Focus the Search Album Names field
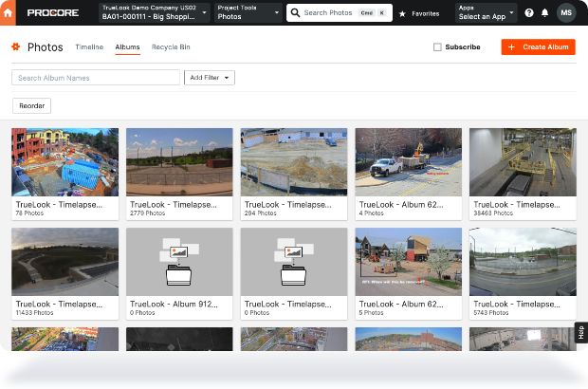This screenshot has height=389, width=588. 96,78
